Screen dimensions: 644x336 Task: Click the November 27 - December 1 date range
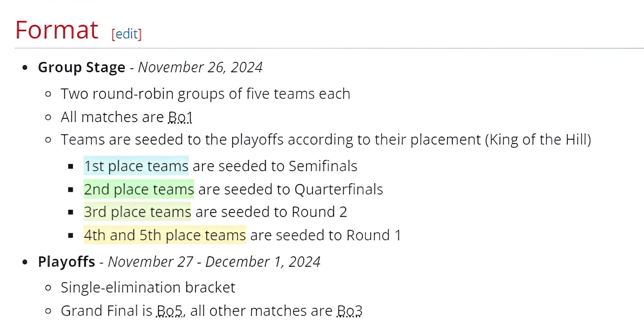pyautogui.click(x=214, y=262)
